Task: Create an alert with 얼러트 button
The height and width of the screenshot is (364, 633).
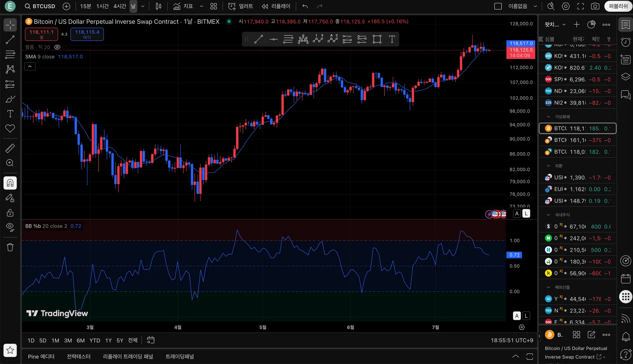Action: [x=241, y=6]
